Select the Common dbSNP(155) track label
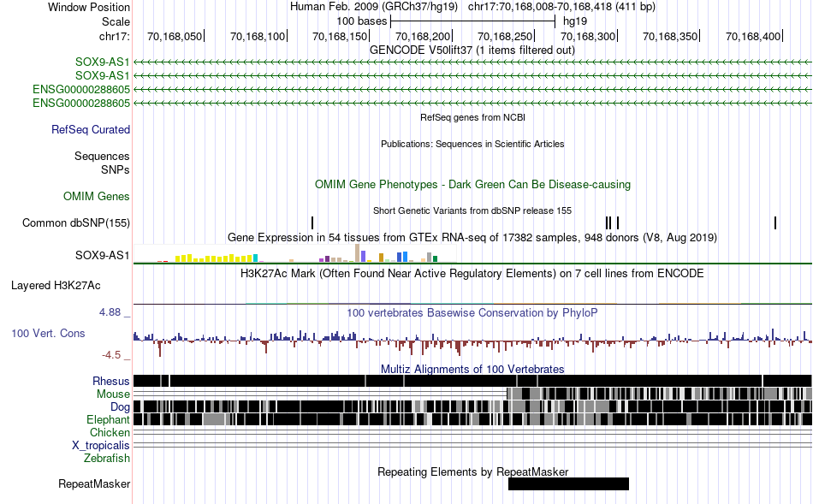 (x=75, y=223)
